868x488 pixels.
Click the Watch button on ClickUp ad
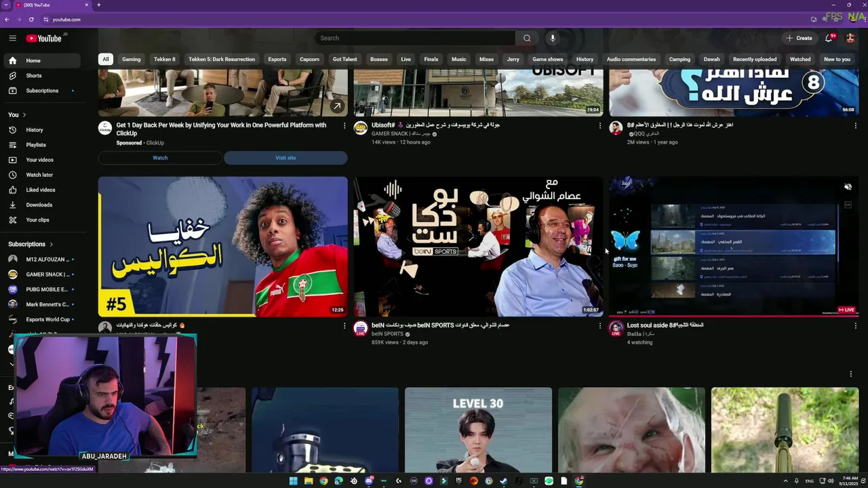click(x=160, y=158)
